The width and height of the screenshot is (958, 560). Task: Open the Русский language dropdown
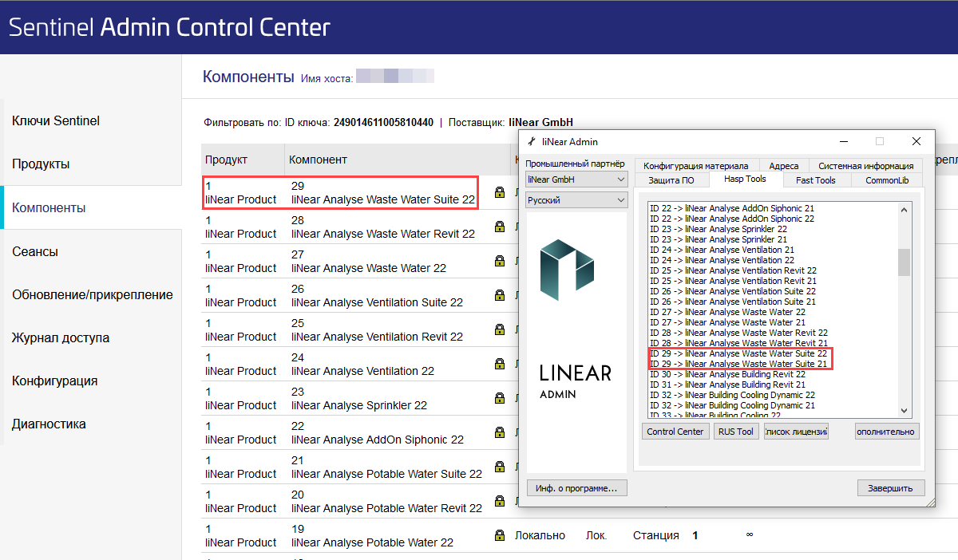576,200
